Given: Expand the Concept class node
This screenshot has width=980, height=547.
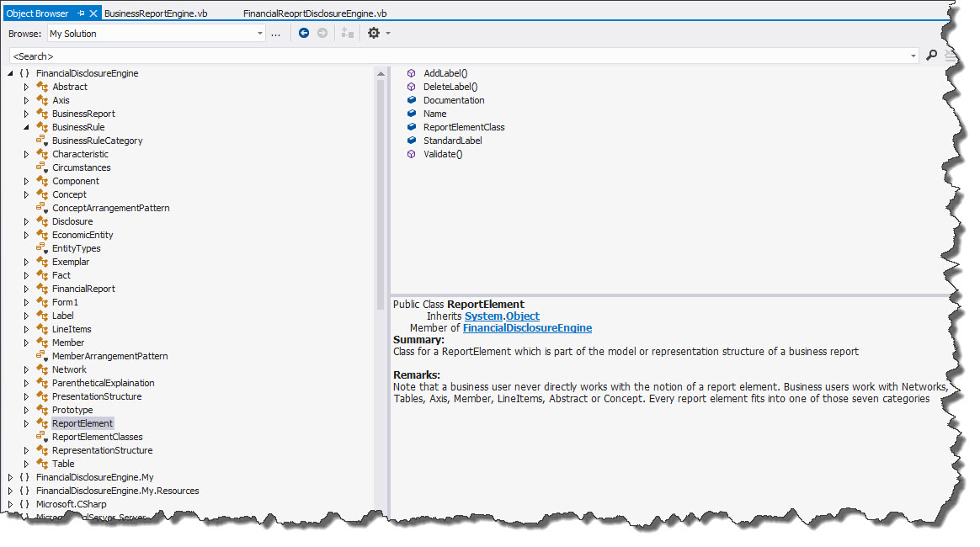Looking at the screenshot, I should tap(26, 194).
